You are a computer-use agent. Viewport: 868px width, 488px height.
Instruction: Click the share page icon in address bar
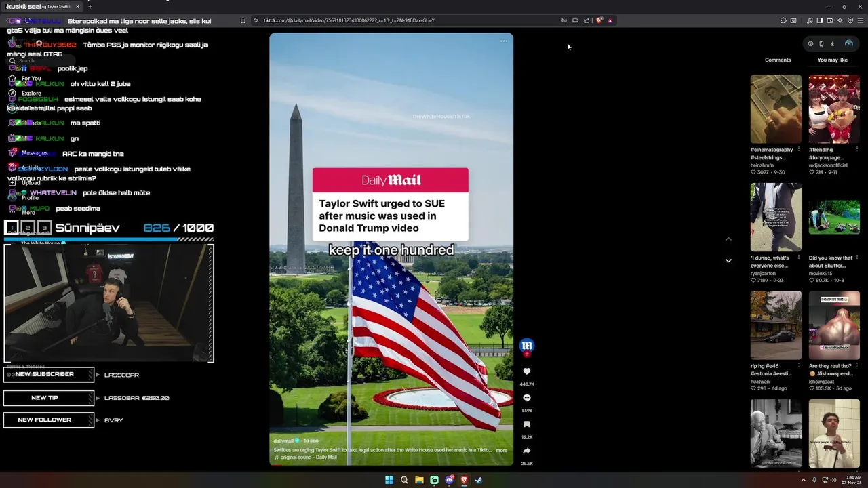[x=587, y=20]
